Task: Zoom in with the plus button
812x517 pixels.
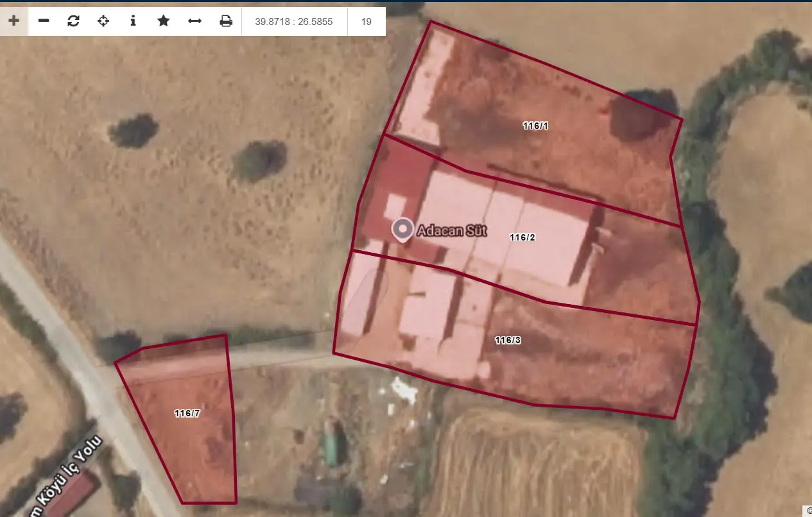Action: (14, 21)
